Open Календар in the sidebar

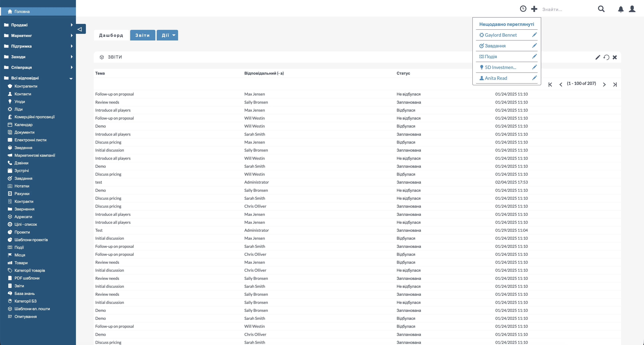[x=23, y=125]
